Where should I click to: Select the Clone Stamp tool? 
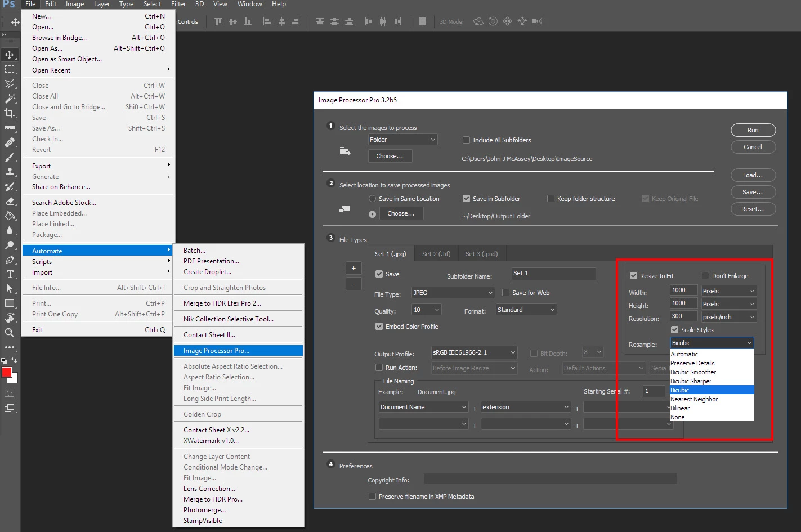click(10, 172)
